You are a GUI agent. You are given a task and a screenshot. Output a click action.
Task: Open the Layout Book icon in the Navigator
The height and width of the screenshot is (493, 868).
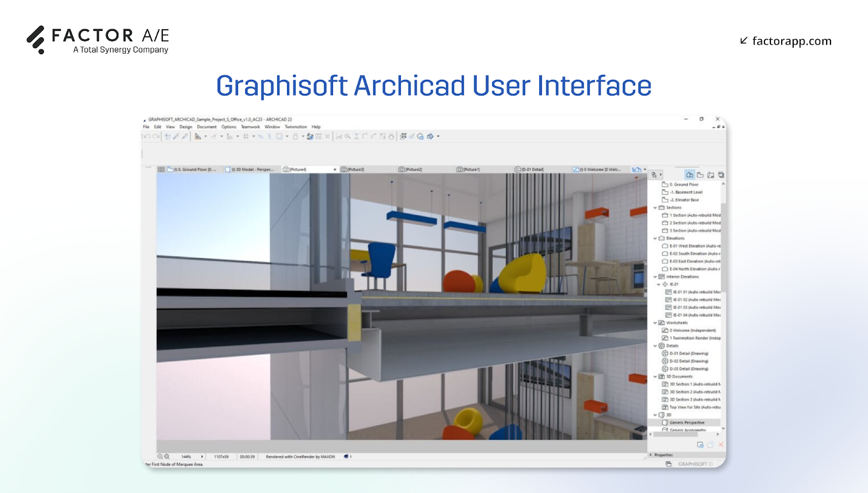coord(711,175)
